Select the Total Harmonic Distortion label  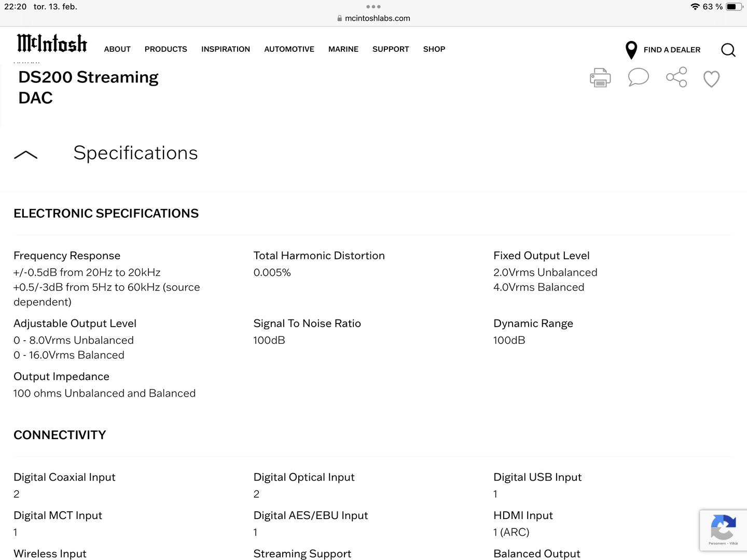pyautogui.click(x=319, y=256)
